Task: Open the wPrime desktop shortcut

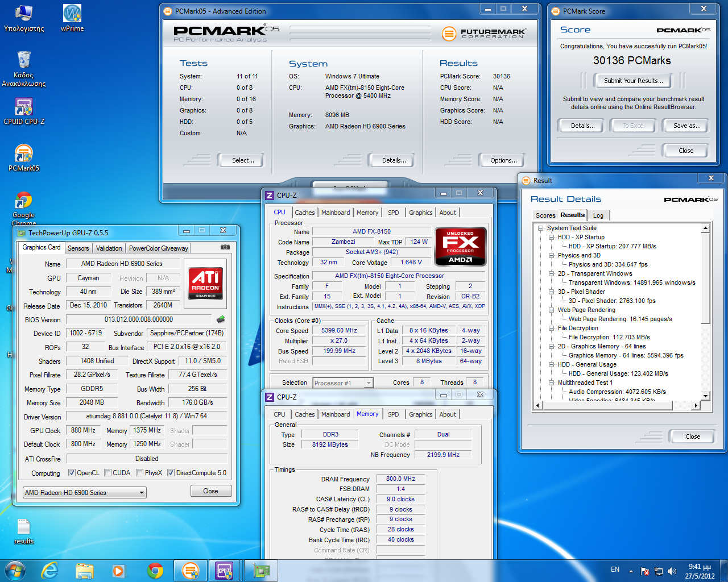Action: tap(72, 18)
